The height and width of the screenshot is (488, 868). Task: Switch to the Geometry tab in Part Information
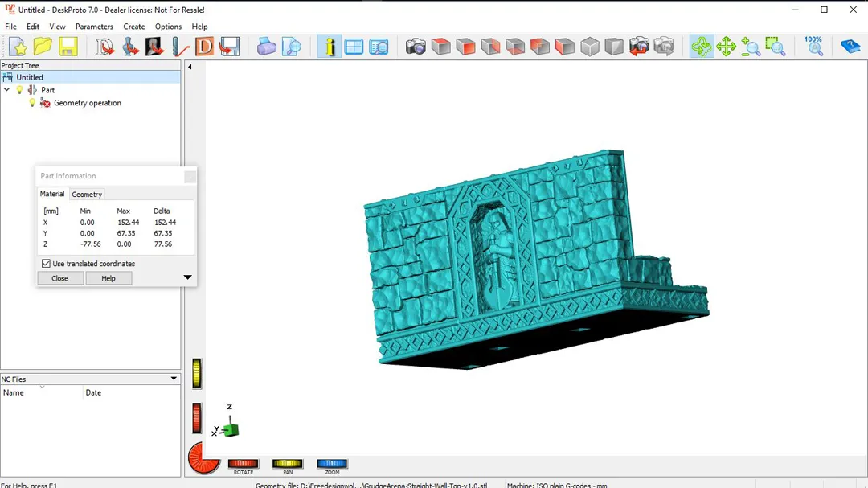click(x=87, y=195)
